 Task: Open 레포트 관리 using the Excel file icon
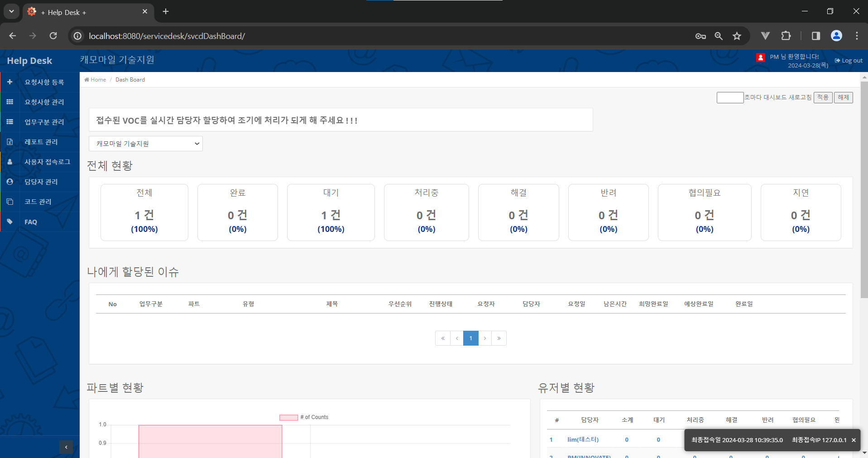pos(10,142)
